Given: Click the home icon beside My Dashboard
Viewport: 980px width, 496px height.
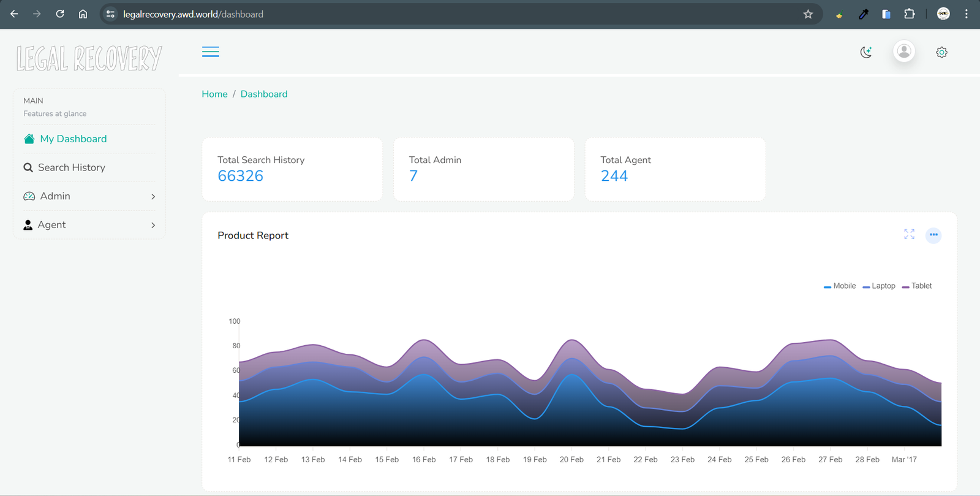Looking at the screenshot, I should click(x=29, y=139).
